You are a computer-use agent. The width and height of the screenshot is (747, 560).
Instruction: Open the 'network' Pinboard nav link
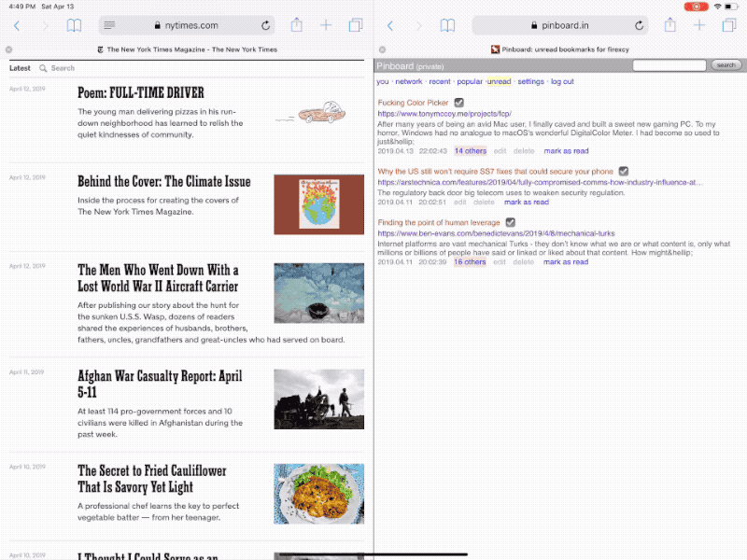[409, 81]
